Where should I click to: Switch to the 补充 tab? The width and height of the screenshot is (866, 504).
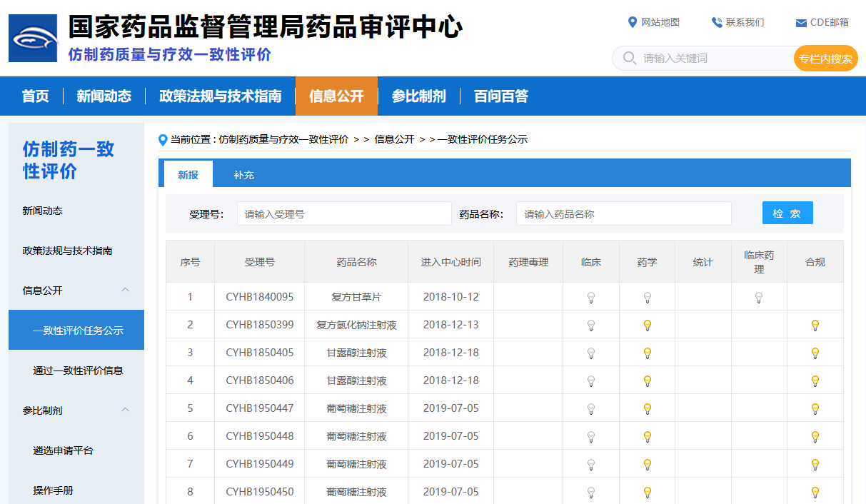point(243,175)
